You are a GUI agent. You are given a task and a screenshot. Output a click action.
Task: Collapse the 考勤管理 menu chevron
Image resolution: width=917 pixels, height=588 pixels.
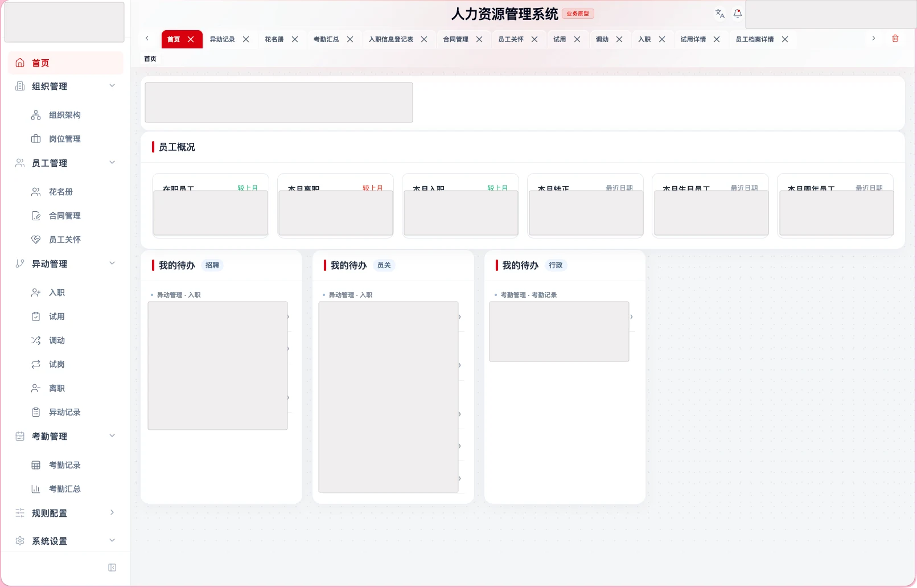tap(112, 436)
